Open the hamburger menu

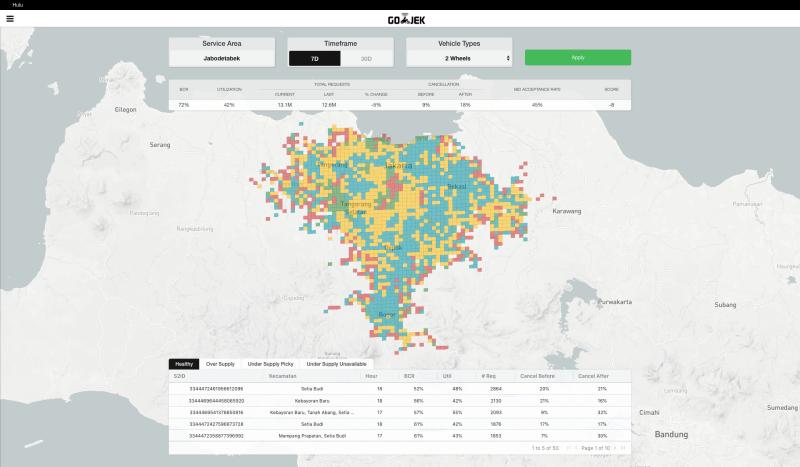(10, 19)
